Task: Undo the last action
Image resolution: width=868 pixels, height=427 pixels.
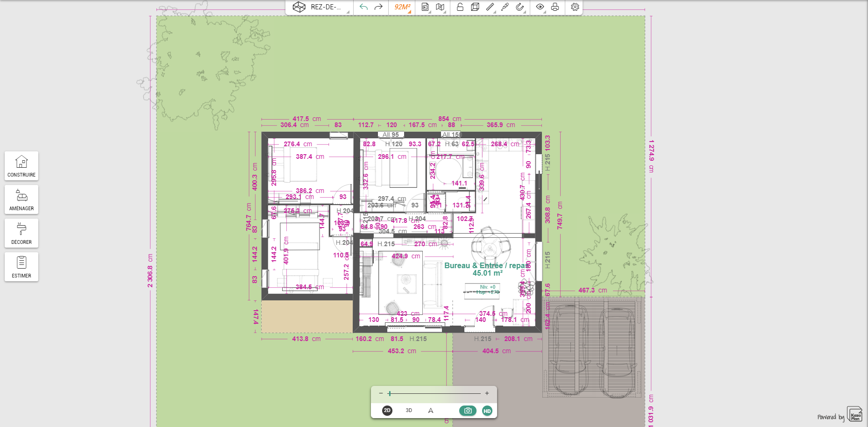Action: pos(363,7)
